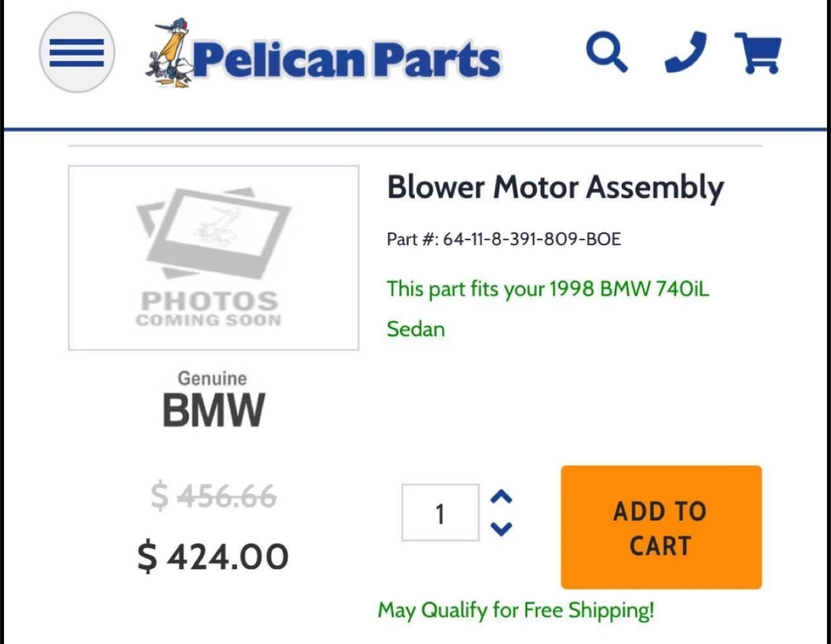Open the Blower Motor Assembly title
The image size is (831, 644).
[555, 188]
